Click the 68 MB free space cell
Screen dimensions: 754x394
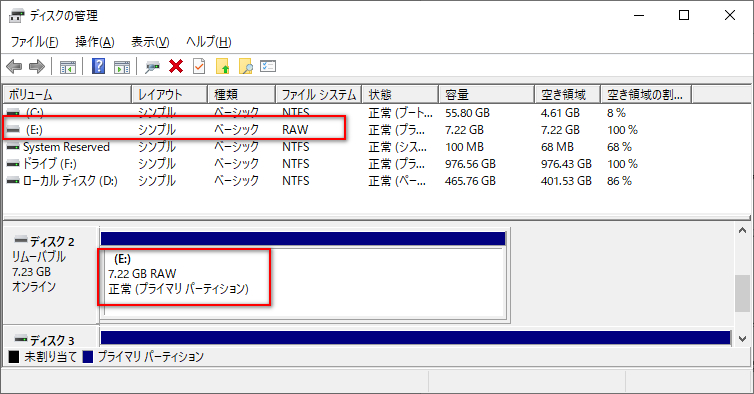point(557,147)
